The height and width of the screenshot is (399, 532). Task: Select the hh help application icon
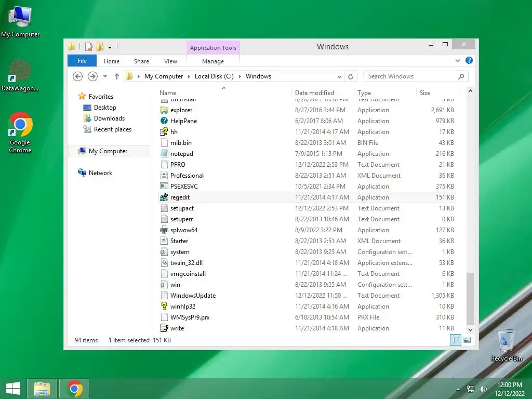(x=164, y=131)
